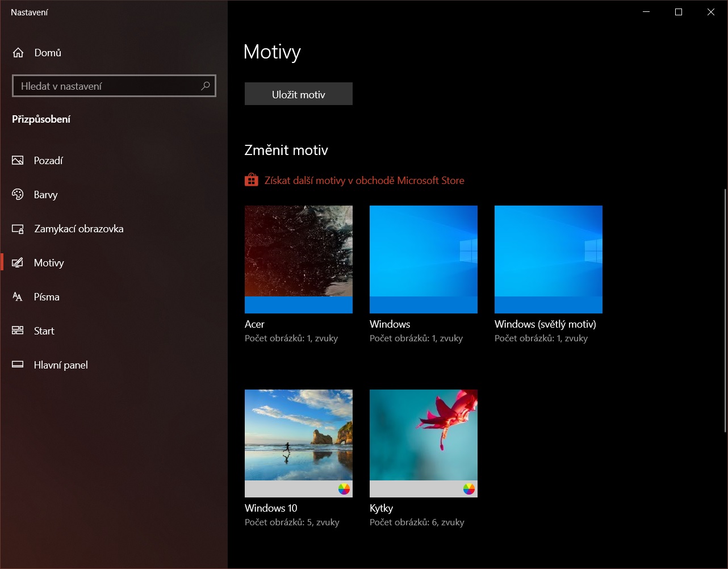Click the Windows 10 theme name label
The height and width of the screenshot is (569, 728).
coord(271,508)
